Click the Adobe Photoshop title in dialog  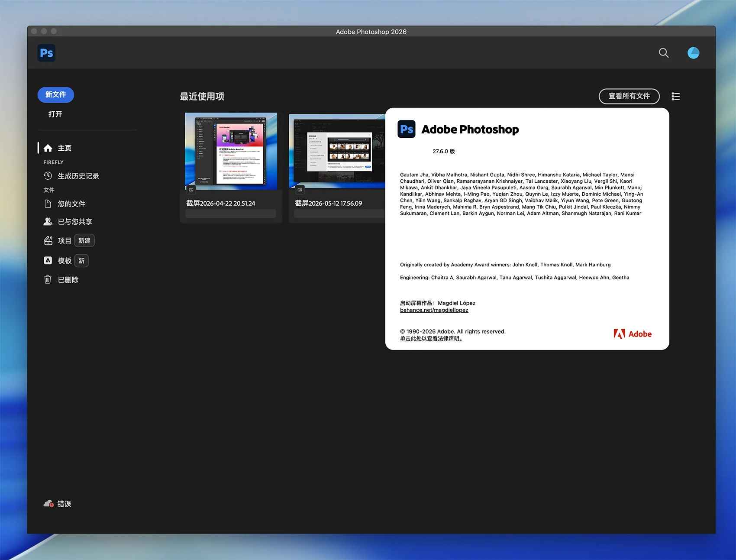[x=470, y=129]
